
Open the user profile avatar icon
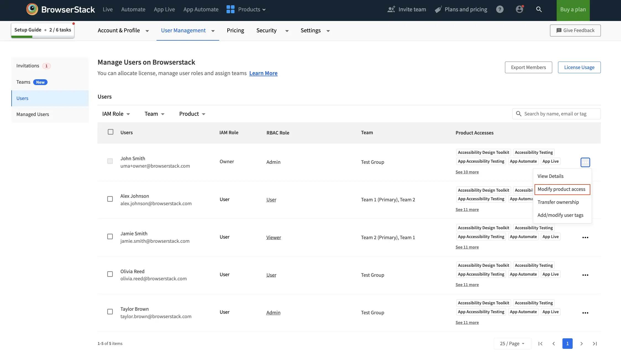pyautogui.click(x=520, y=9)
